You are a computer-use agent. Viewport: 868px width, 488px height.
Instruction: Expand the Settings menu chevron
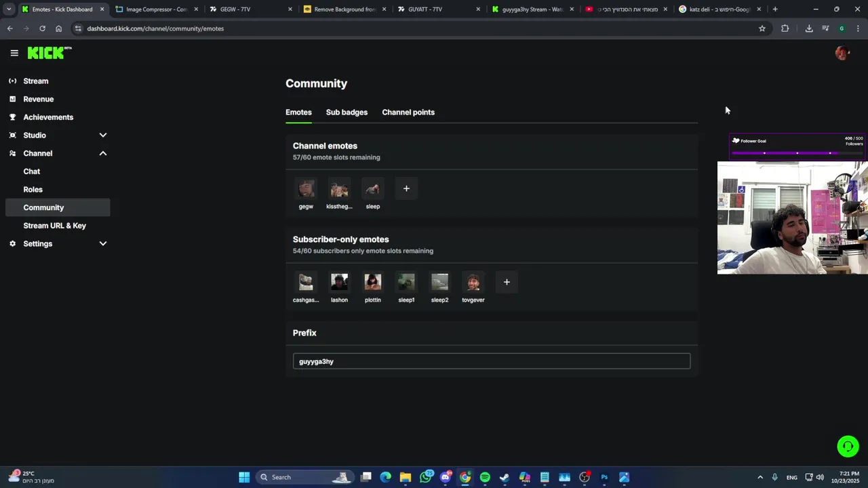tap(103, 243)
